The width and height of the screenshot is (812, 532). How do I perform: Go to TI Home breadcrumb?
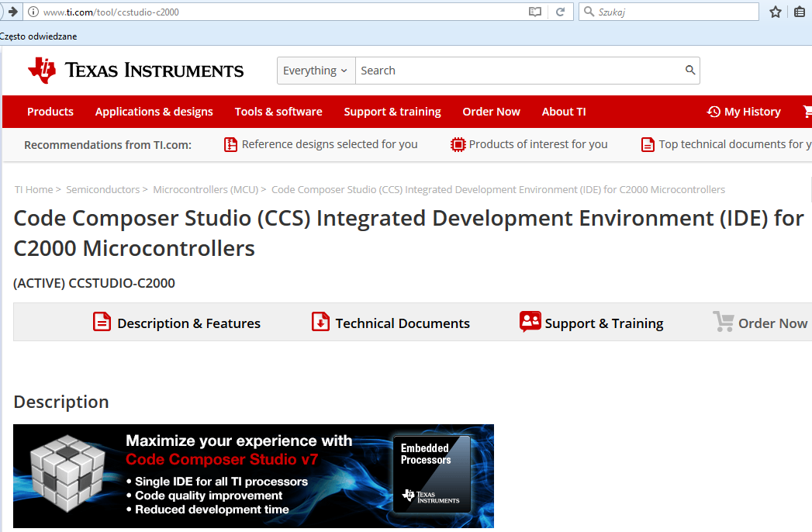tap(33, 189)
